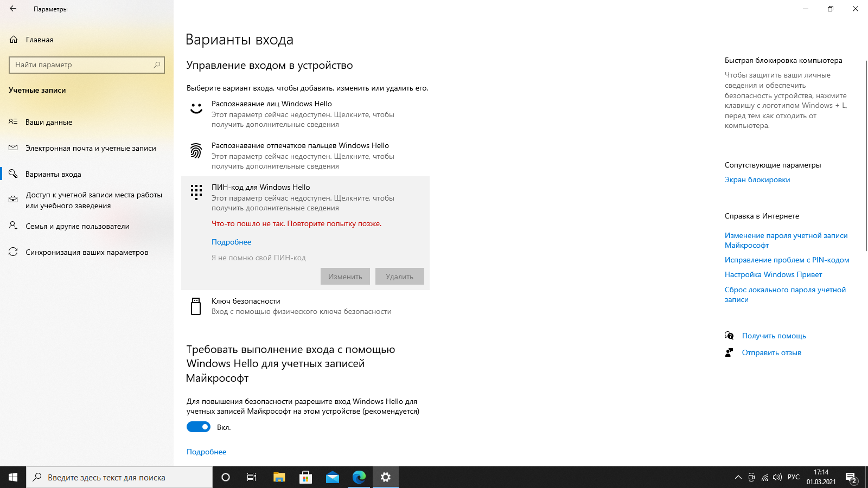Show hidden tray icons chevron
The height and width of the screenshot is (488, 868).
click(x=738, y=477)
